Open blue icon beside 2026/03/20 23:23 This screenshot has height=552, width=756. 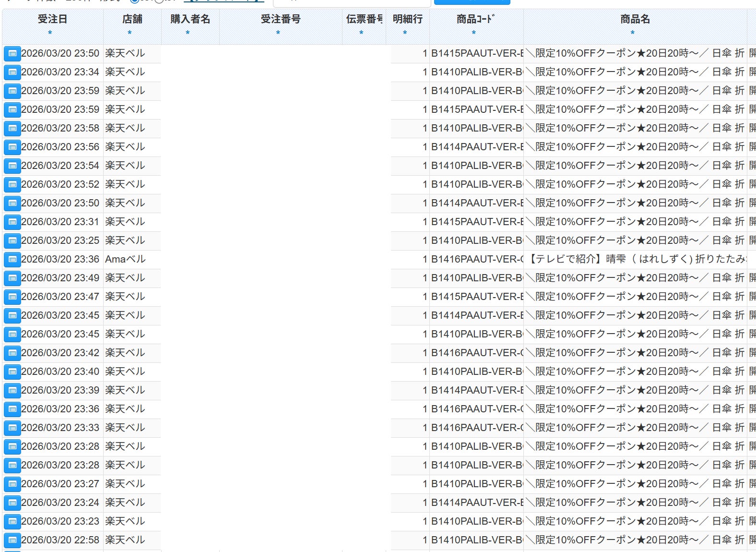pyautogui.click(x=12, y=521)
